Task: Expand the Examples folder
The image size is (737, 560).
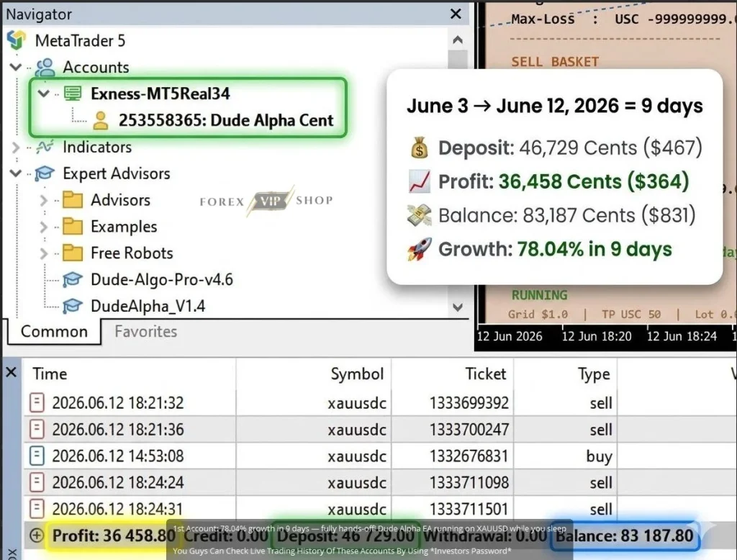Action: pos(44,227)
